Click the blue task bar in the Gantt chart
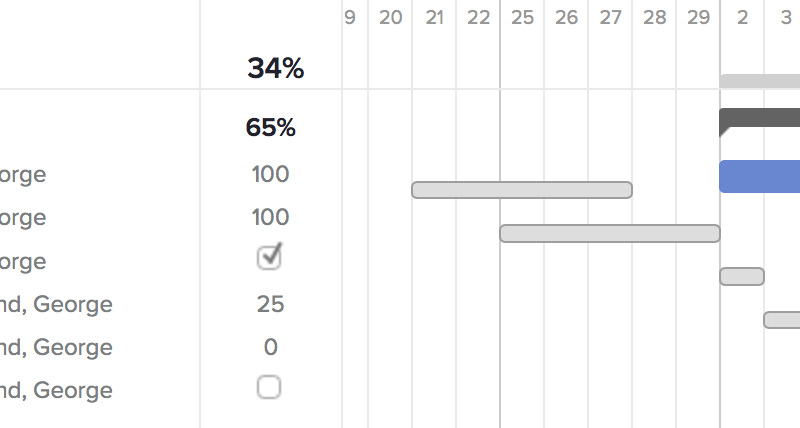This screenshot has height=428, width=800. point(760,176)
